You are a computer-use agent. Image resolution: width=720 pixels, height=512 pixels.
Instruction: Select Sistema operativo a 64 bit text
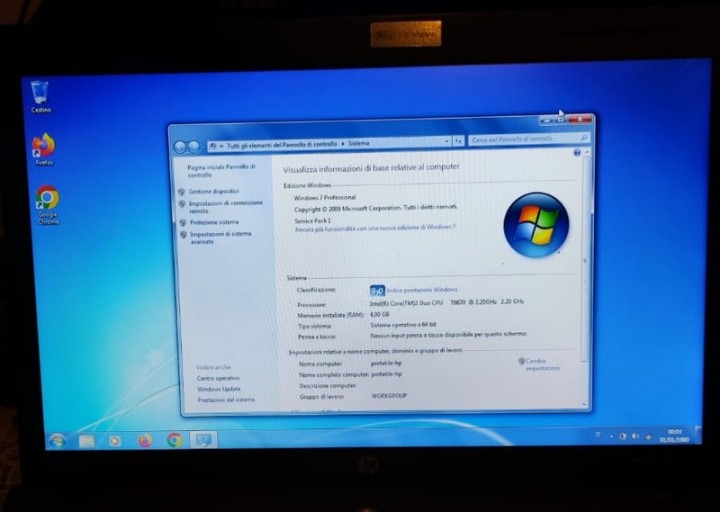[x=403, y=325]
